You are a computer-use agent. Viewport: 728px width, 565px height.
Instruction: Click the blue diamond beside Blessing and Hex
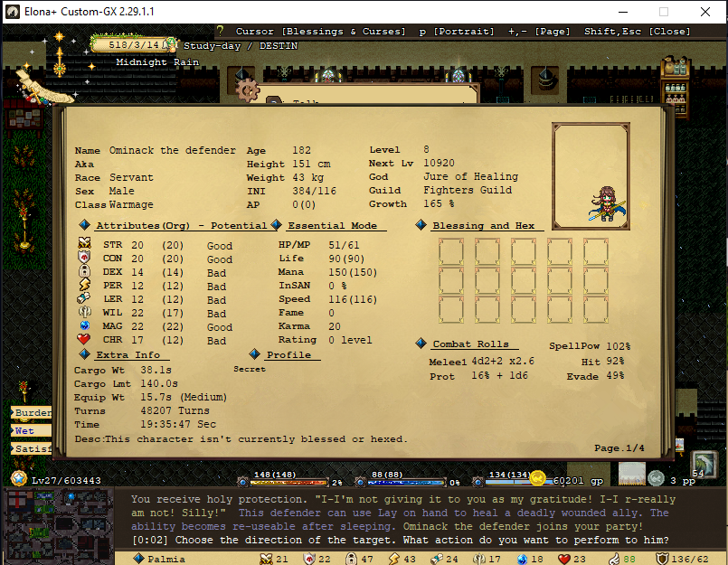(x=421, y=225)
